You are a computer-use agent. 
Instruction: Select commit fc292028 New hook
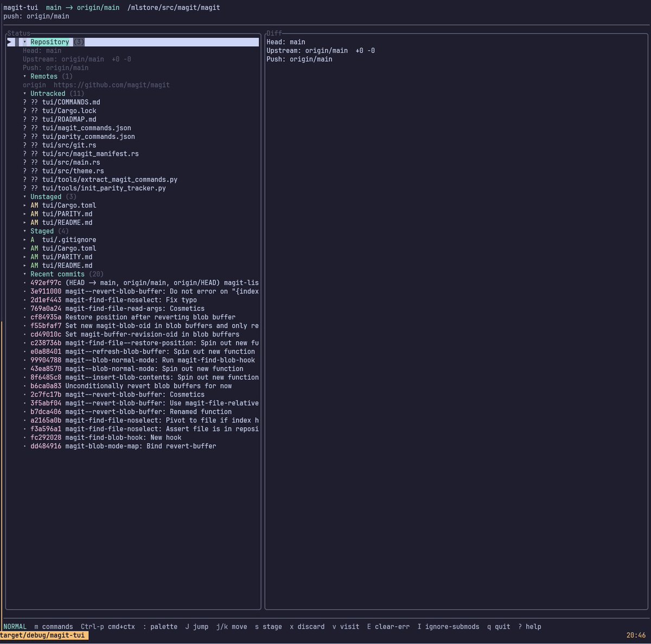pyautogui.click(x=102, y=438)
